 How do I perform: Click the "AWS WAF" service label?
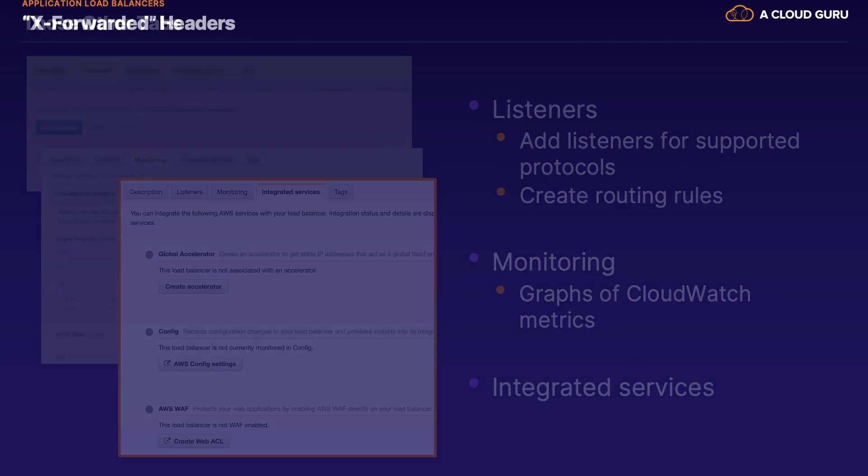point(174,409)
